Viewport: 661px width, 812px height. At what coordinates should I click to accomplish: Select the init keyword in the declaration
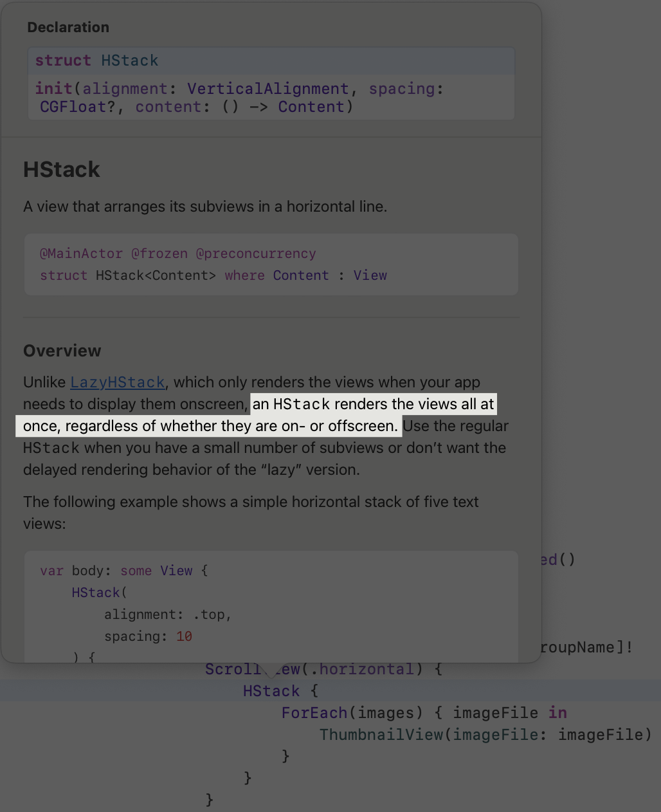[54, 88]
